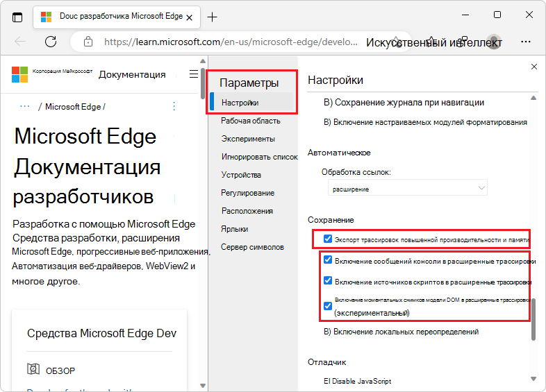Open the Ярлыки settings page
The width and height of the screenshot is (546, 392).
[x=234, y=229]
